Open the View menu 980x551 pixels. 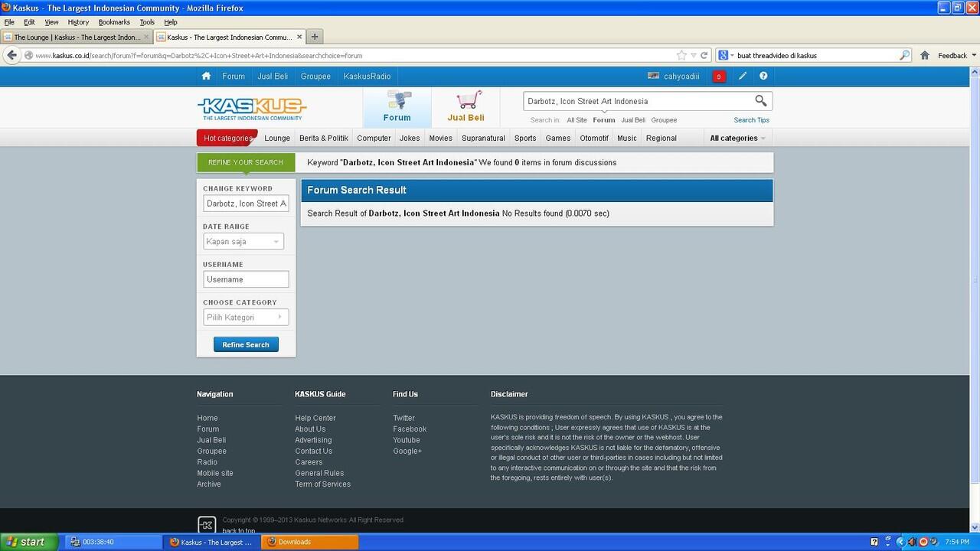(51, 22)
